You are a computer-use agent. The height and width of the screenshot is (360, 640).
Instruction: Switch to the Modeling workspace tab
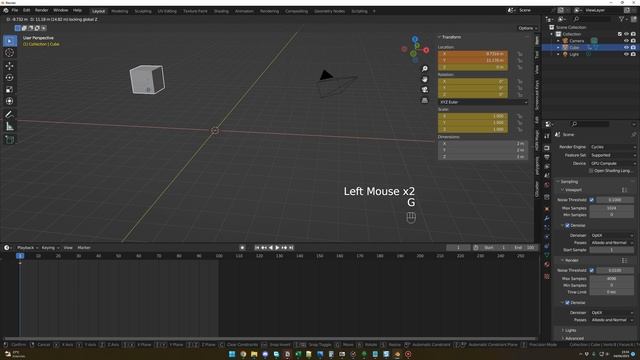click(x=120, y=11)
